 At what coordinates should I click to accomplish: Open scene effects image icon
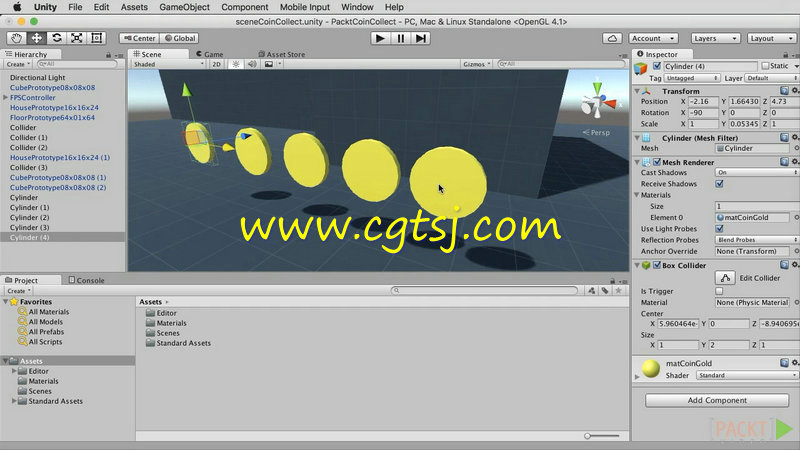tap(268, 64)
